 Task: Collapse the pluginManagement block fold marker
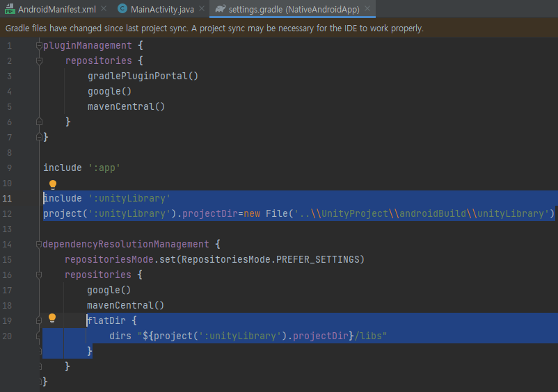[39, 45]
